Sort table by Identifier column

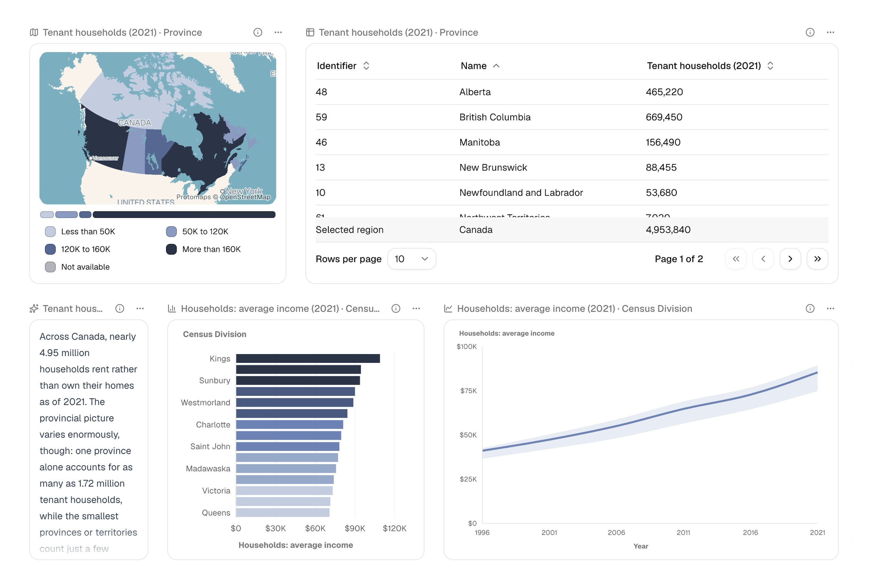tap(343, 66)
